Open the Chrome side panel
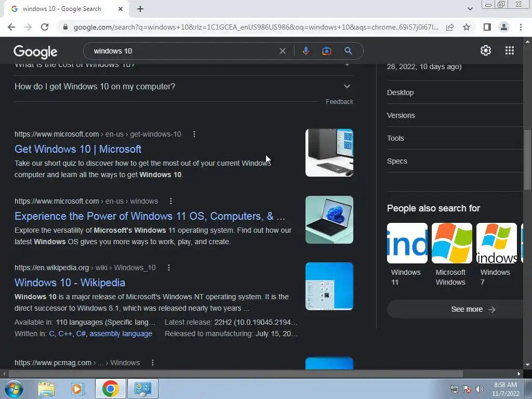Screen dimensions: 532x399 click(x=487, y=27)
